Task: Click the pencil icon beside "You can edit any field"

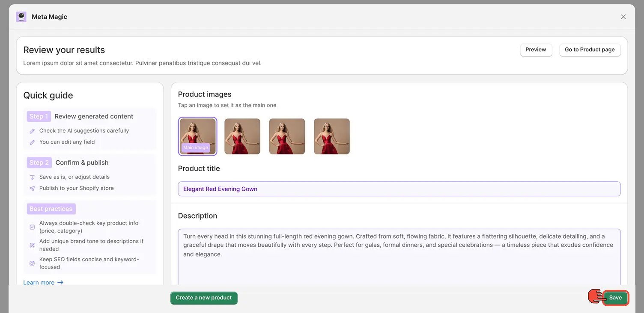Action: [32, 142]
